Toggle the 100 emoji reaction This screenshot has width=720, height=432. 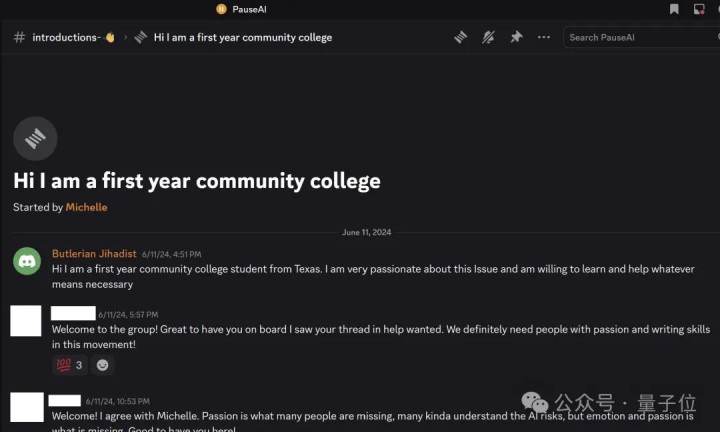pyautogui.click(x=69, y=365)
